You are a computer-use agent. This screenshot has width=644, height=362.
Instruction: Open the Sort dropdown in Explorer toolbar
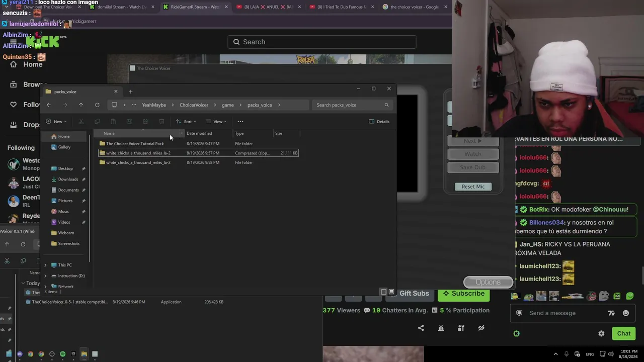click(x=186, y=122)
